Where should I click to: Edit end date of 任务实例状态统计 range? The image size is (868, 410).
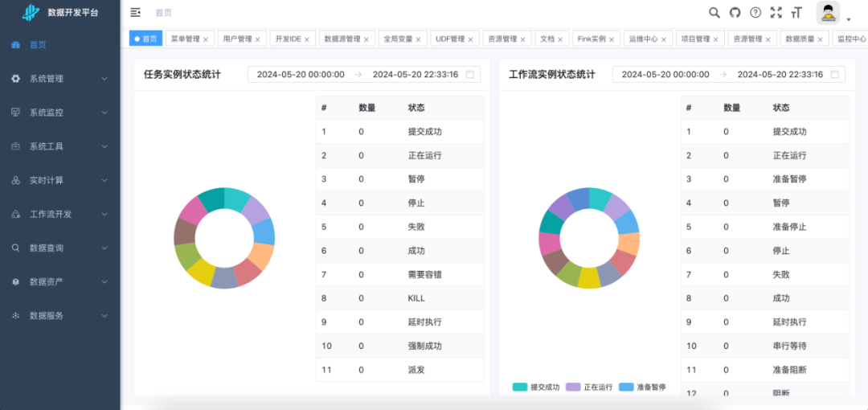pyautogui.click(x=416, y=74)
